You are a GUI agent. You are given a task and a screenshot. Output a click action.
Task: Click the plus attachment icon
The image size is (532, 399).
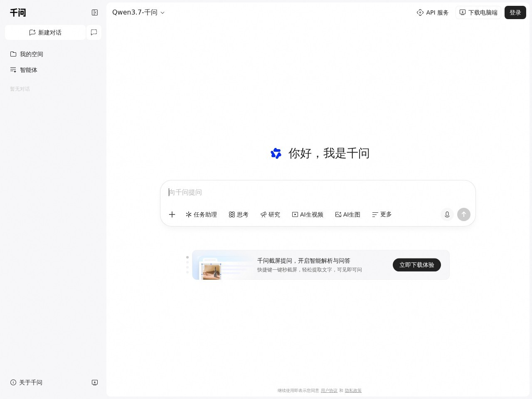pos(172,214)
